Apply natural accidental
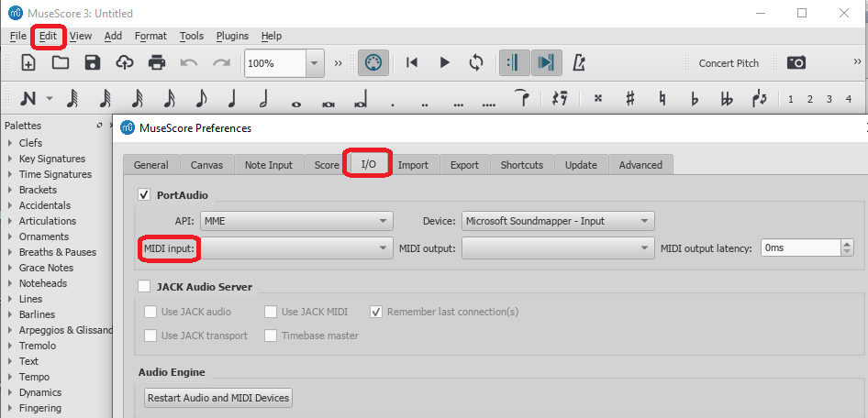The width and height of the screenshot is (868, 418). 662,98
